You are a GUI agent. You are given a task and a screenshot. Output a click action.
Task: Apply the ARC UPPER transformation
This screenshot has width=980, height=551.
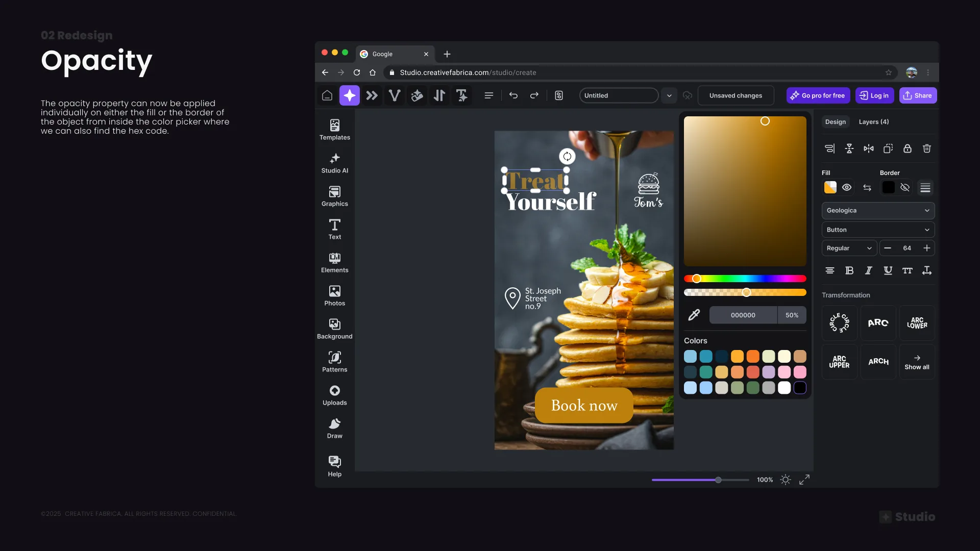pyautogui.click(x=839, y=362)
